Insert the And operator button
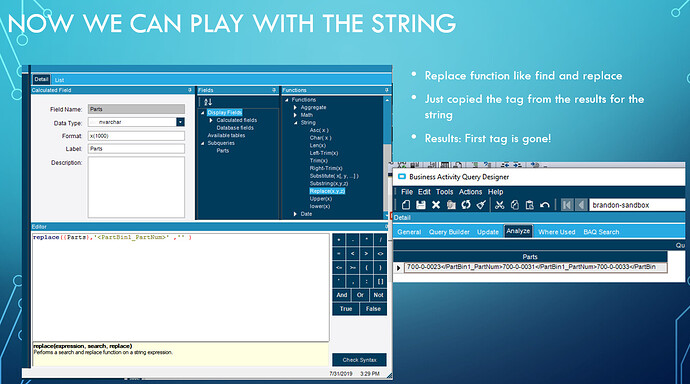The image size is (690, 384). point(342,295)
